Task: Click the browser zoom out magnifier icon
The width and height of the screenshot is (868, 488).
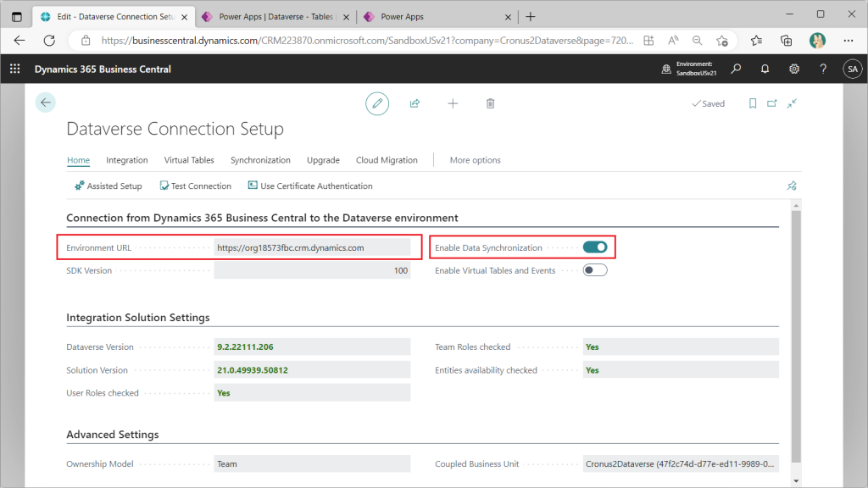Action: pos(698,41)
